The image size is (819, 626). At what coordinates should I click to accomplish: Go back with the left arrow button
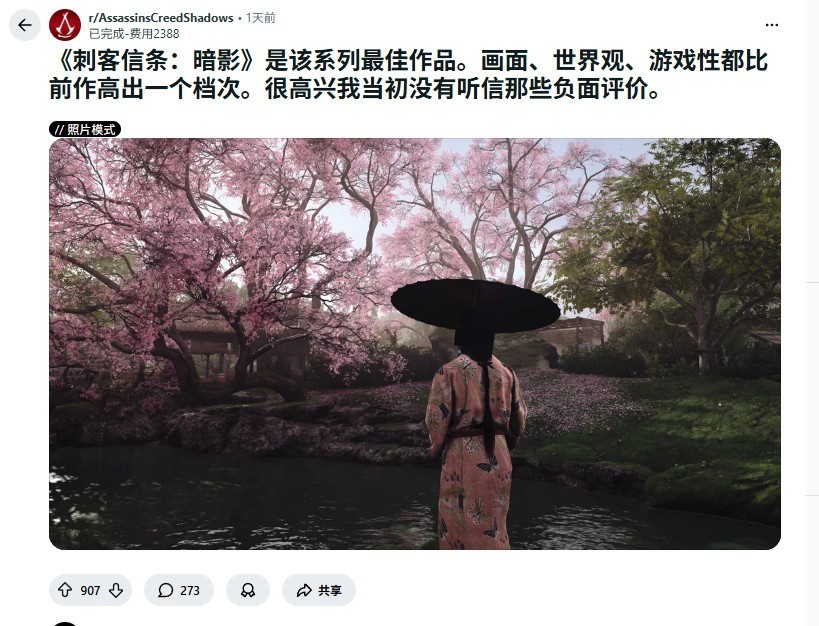[x=25, y=25]
